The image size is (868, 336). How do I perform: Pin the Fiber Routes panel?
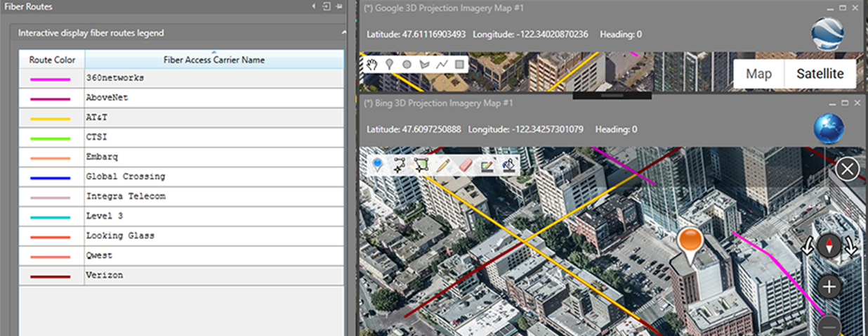click(x=339, y=6)
